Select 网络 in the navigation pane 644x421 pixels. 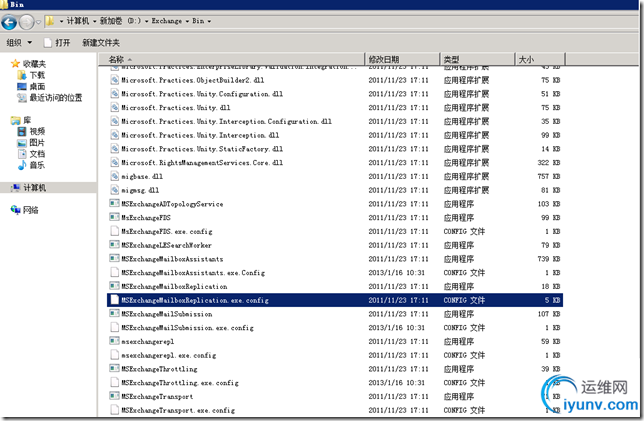coord(30,210)
